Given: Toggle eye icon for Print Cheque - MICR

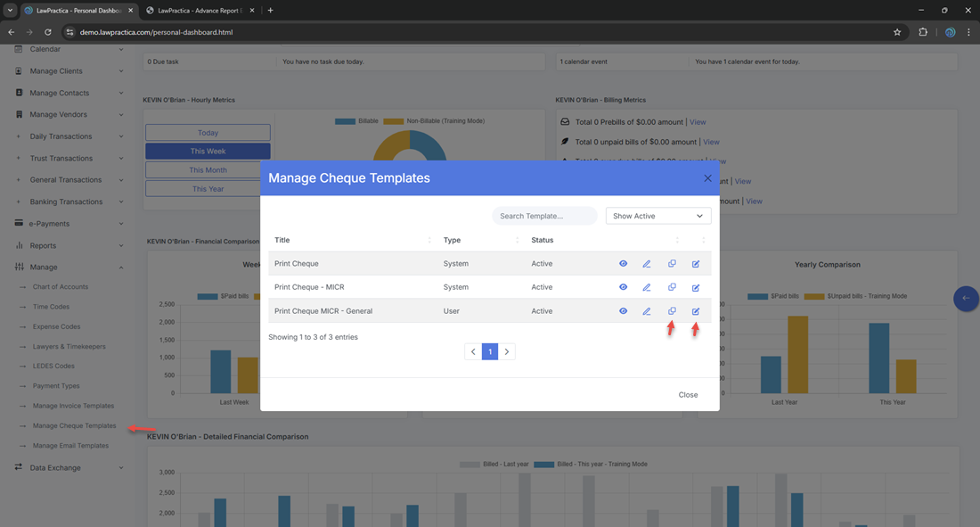Looking at the screenshot, I should (623, 287).
